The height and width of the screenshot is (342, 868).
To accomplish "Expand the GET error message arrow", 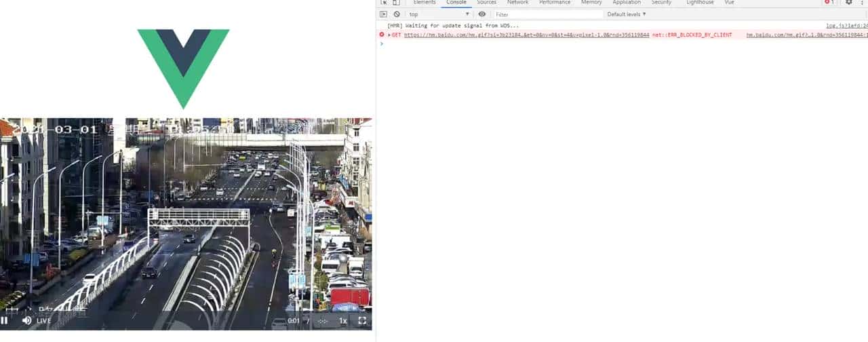I will pyautogui.click(x=389, y=35).
